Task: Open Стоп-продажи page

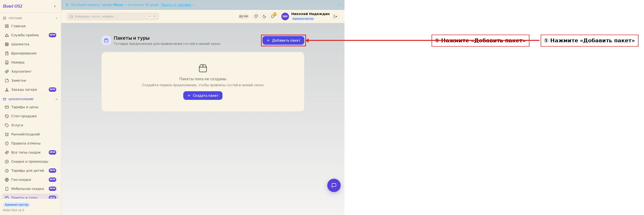Action: (x=30, y=116)
